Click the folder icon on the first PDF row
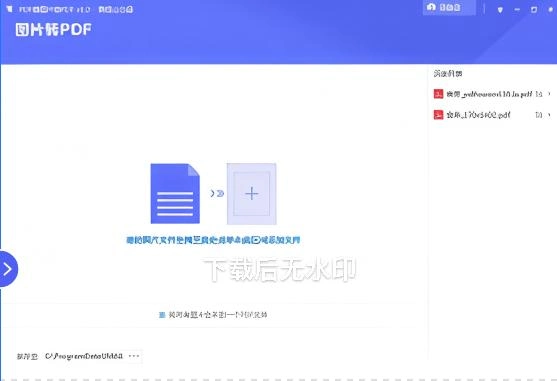Screen dimensions: 557x381 [x=539, y=94]
